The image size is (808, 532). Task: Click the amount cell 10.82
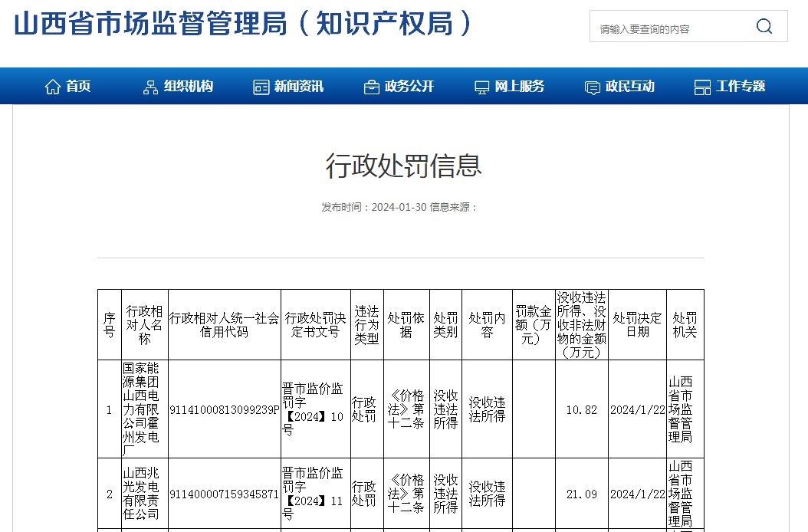(582, 410)
